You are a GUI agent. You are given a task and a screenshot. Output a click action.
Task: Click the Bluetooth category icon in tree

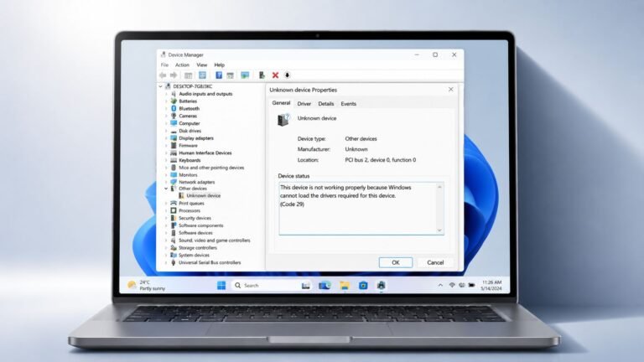174,108
